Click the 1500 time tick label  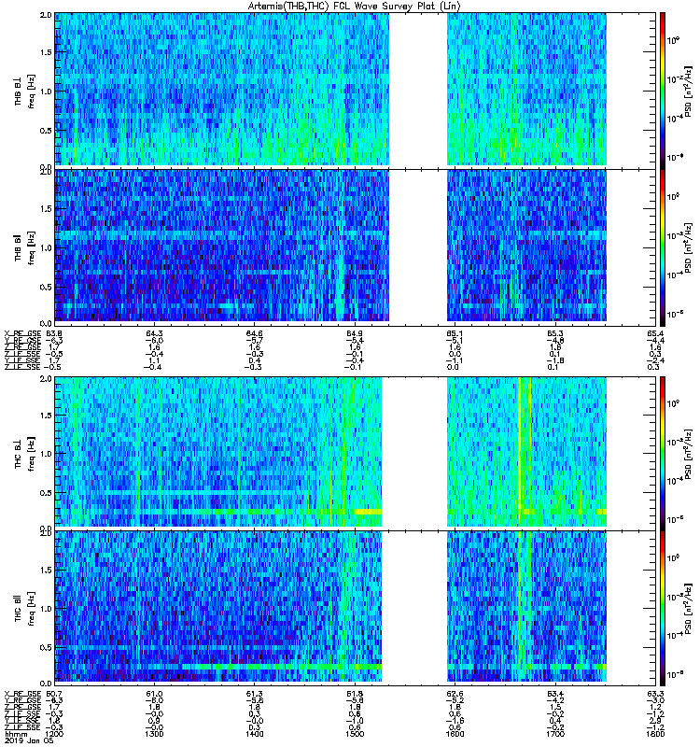click(355, 734)
